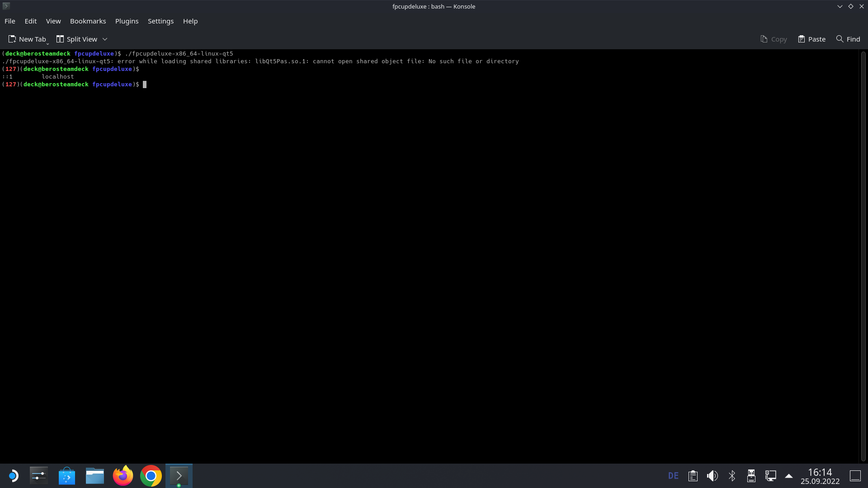Image resolution: width=868 pixels, height=488 pixels.
Task: Open Dolphin file manager icon
Action: tap(95, 476)
